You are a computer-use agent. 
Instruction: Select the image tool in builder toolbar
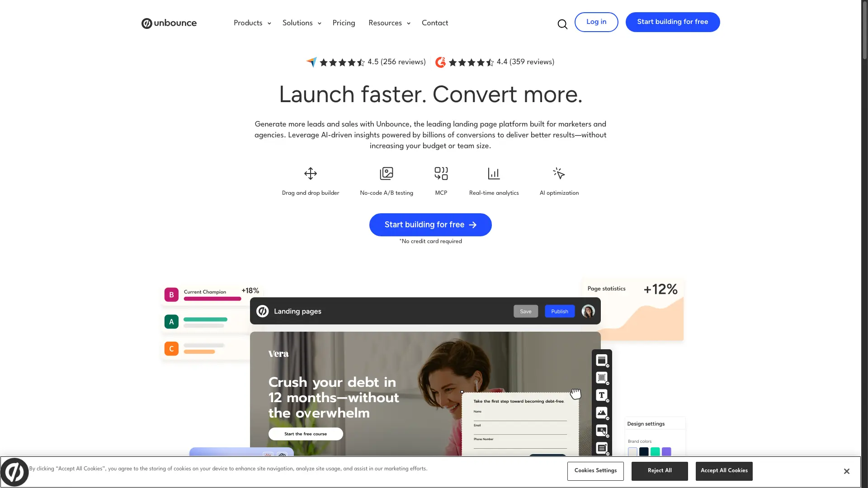(602, 413)
